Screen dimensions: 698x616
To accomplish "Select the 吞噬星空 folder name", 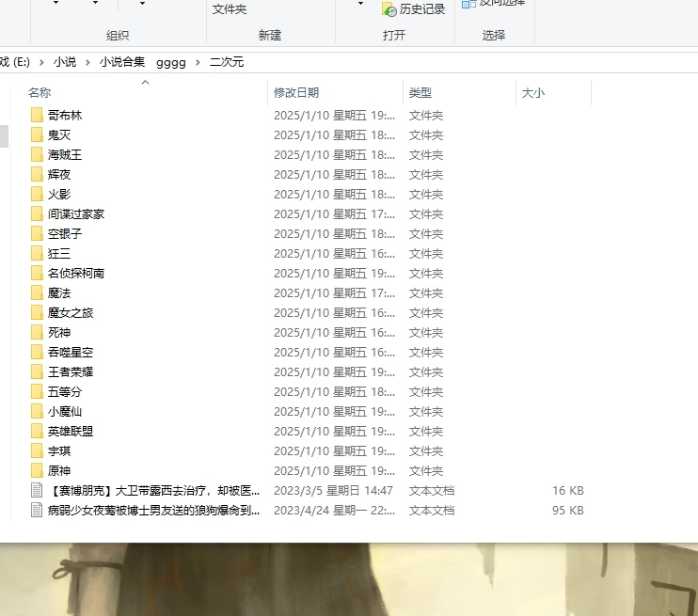I will click(71, 352).
